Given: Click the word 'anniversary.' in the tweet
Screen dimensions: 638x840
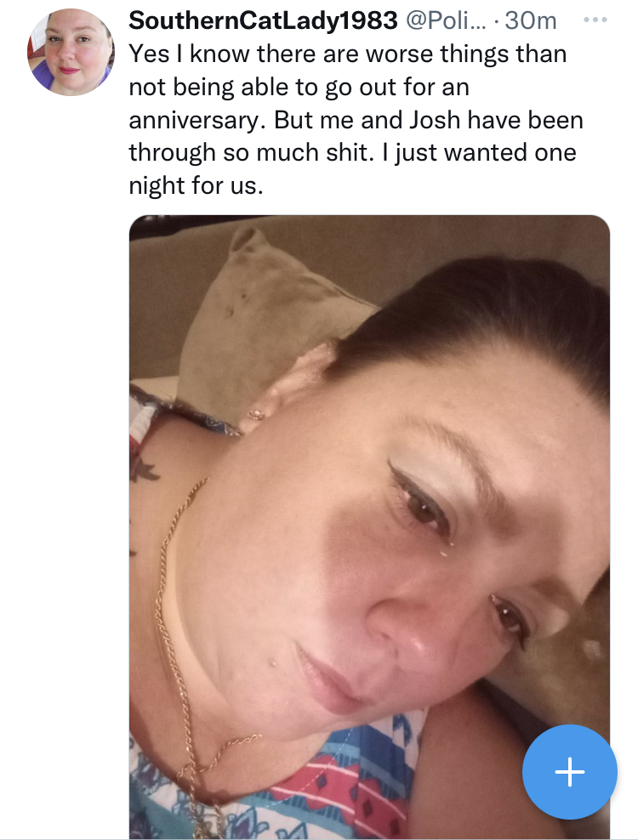Looking at the screenshot, I should coord(197,121).
